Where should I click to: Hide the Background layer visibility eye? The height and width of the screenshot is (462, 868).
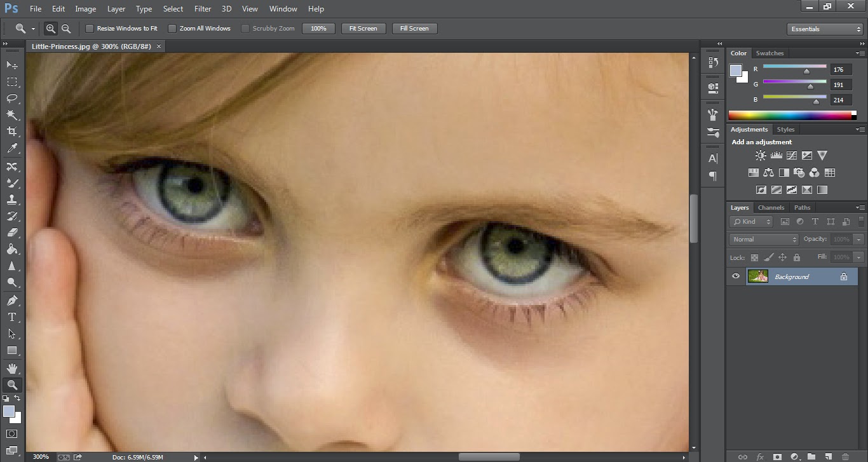(736, 276)
